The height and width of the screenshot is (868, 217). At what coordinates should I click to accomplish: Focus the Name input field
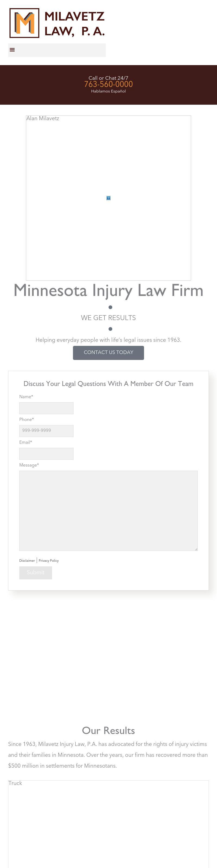point(46,408)
